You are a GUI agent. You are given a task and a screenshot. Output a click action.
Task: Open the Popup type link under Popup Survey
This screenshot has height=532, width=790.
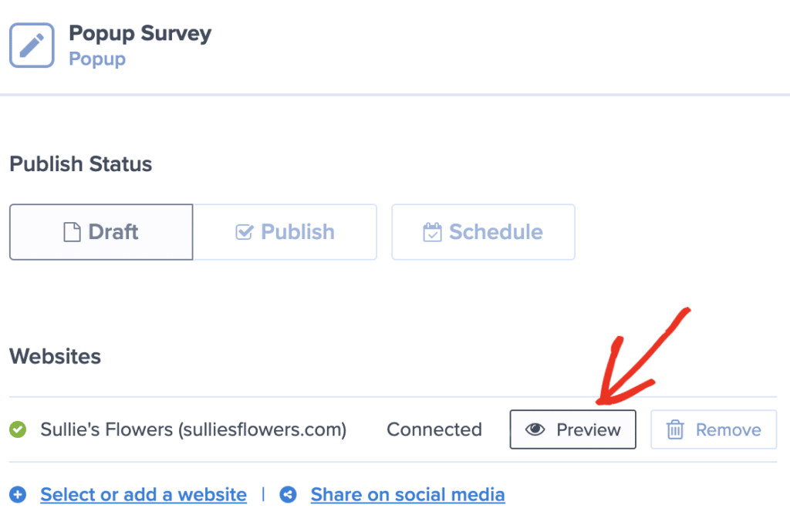pyautogui.click(x=96, y=58)
